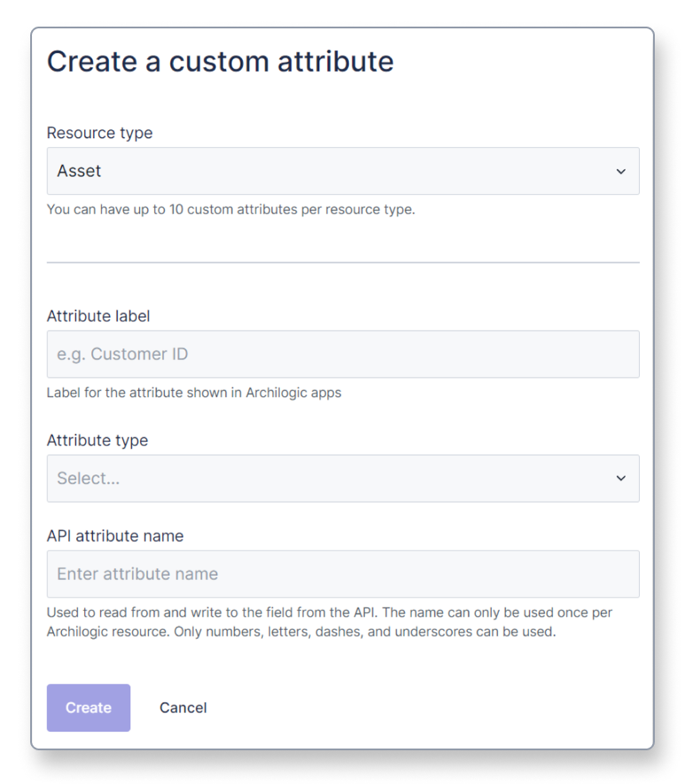Open the "Select..." attribute type menu

pyautogui.click(x=343, y=478)
